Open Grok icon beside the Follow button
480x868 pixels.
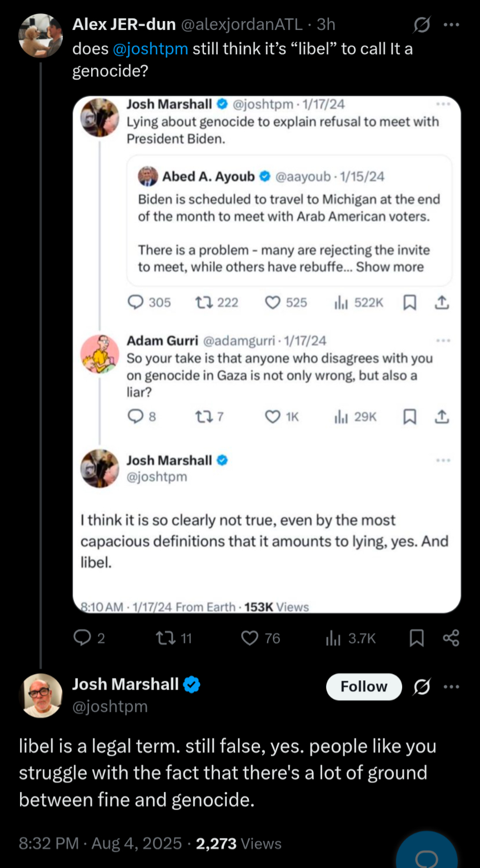[422, 687]
